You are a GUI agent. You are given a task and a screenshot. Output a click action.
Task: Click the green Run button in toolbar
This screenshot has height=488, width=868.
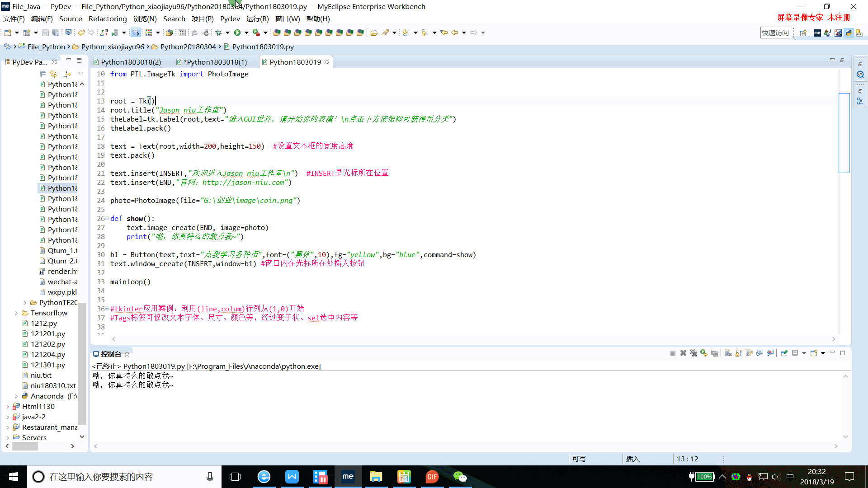click(x=237, y=33)
